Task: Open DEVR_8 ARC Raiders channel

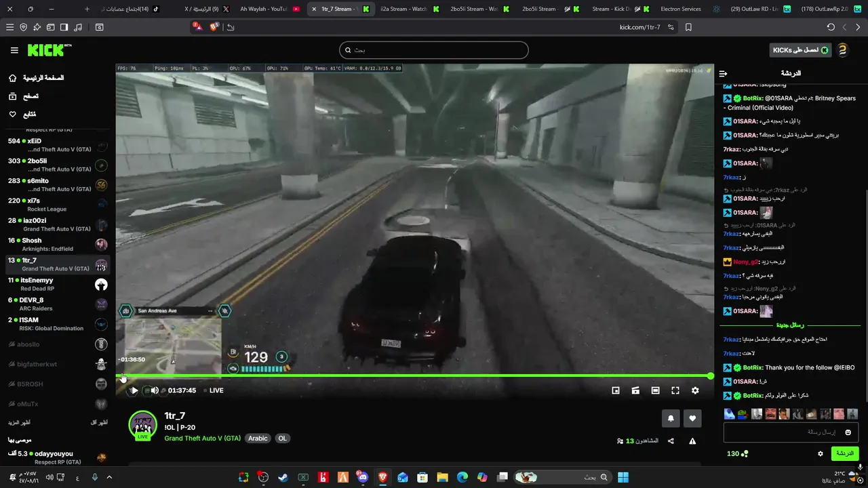Action: point(58,304)
